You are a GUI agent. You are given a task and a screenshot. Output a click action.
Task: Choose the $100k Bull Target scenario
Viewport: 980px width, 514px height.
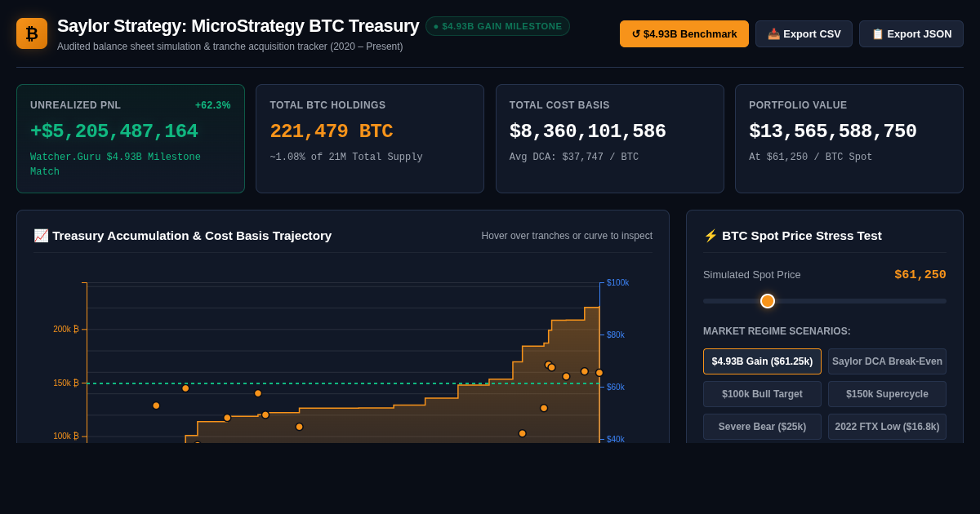pyautogui.click(x=762, y=394)
